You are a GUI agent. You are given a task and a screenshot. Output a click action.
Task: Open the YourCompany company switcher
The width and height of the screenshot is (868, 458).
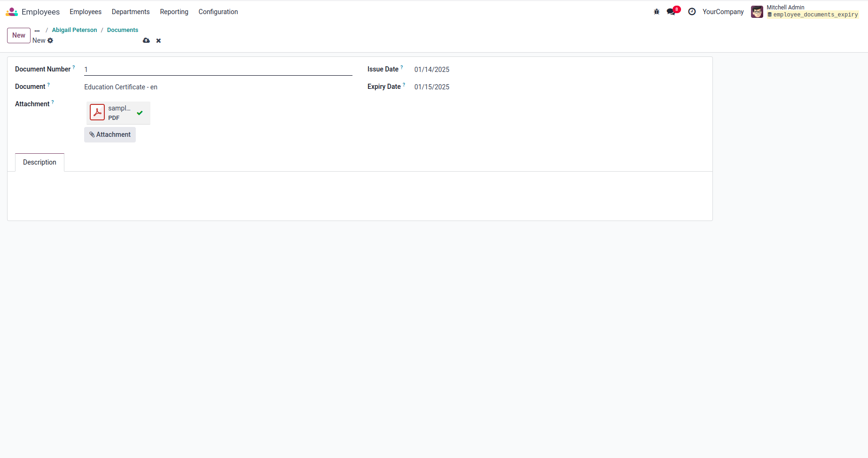coord(723,12)
